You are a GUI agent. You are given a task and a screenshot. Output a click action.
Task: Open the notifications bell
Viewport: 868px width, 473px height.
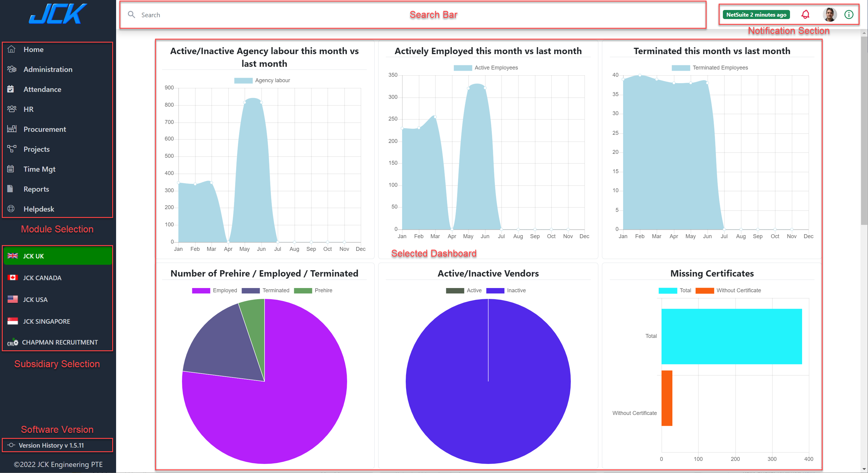pos(806,15)
